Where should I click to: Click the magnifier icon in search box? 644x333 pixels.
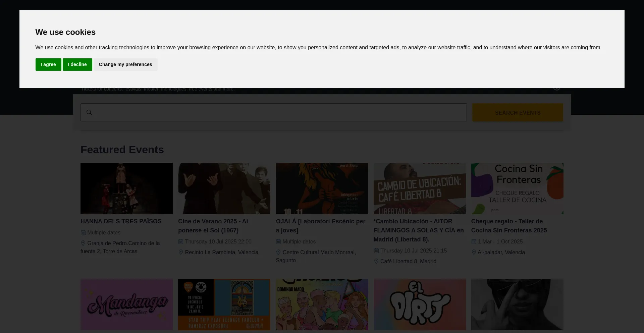pyautogui.click(x=89, y=112)
